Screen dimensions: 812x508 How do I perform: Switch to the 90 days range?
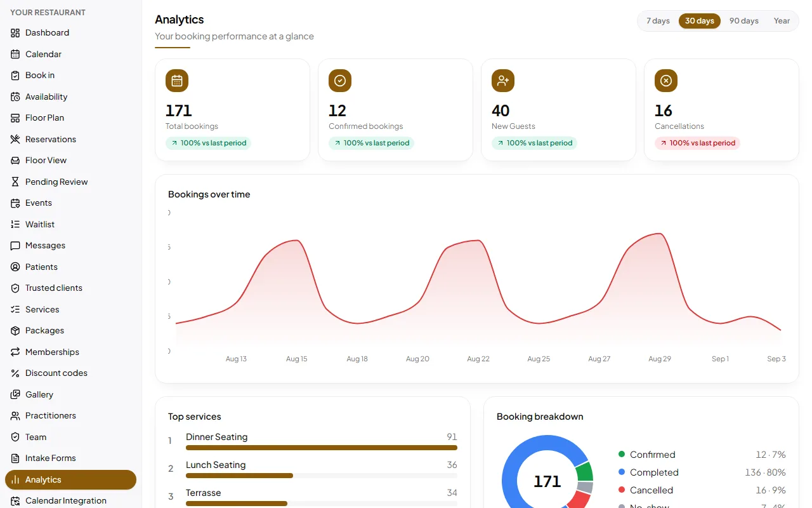(744, 21)
